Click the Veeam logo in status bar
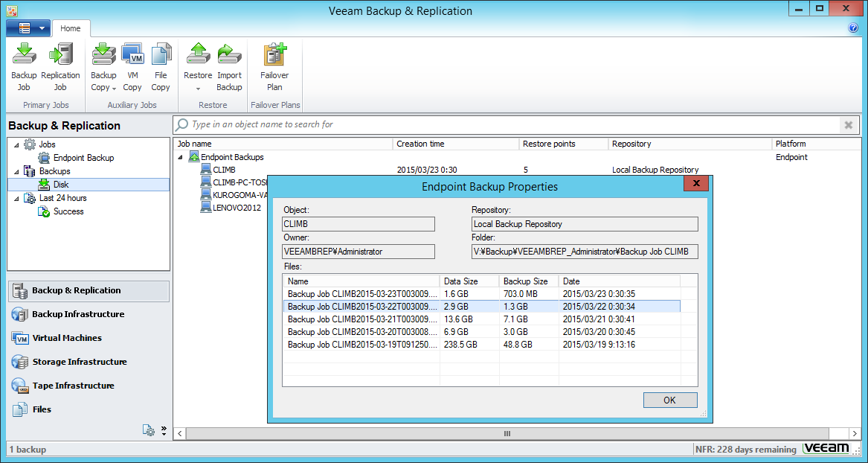This screenshot has width=868, height=463. 826,449
